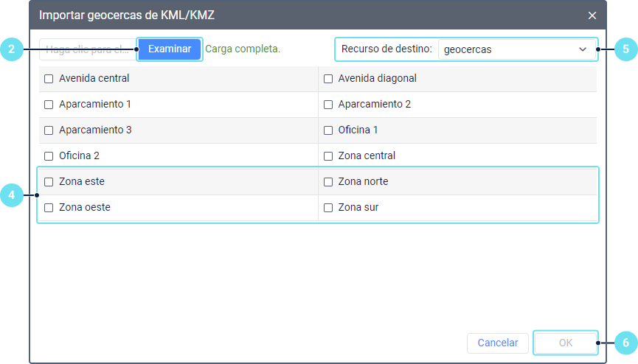Check the Avenida central checkbox

coord(49,78)
